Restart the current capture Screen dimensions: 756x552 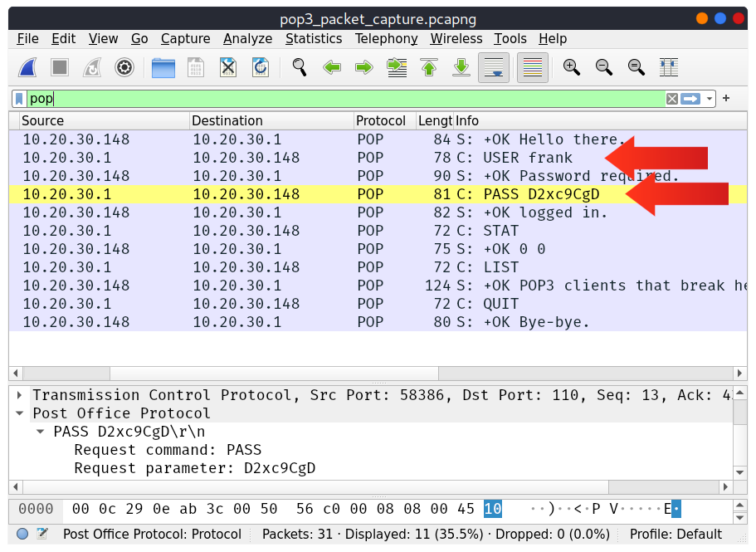tap(91, 67)
